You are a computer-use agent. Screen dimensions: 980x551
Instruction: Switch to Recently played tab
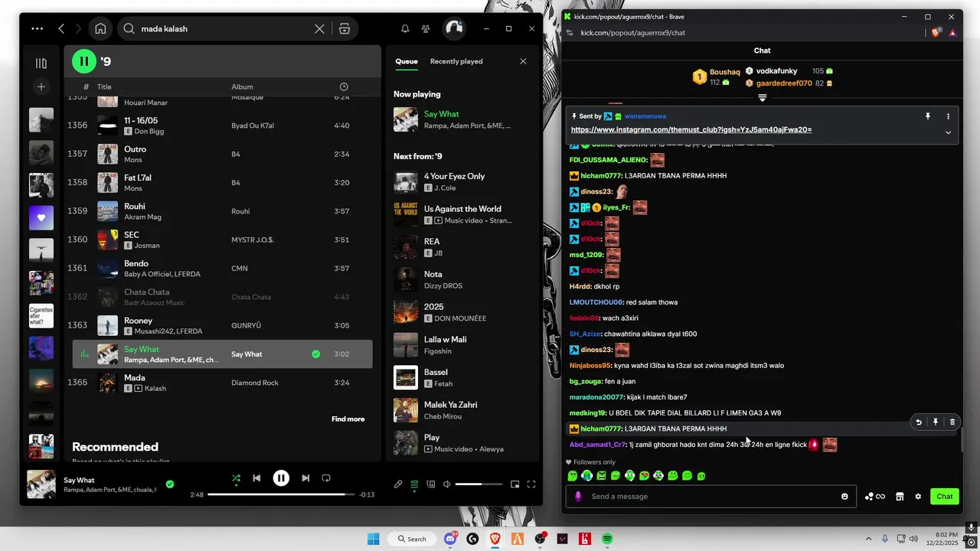pyautogui.click(x=456, y=61)
